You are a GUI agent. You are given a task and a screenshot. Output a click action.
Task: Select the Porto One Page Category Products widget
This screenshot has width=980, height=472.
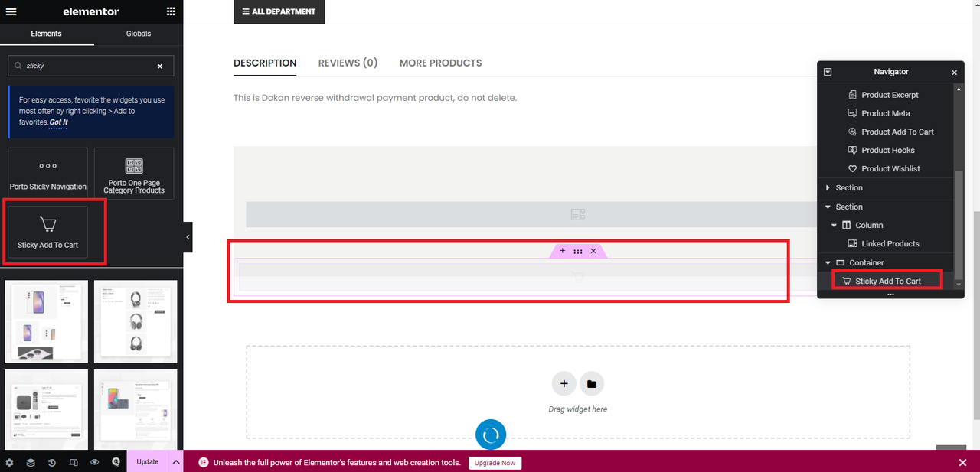click(134, 174)
